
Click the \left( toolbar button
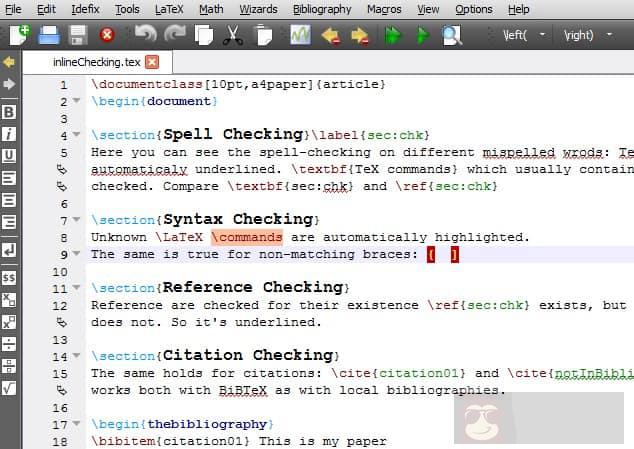(515, 35)
